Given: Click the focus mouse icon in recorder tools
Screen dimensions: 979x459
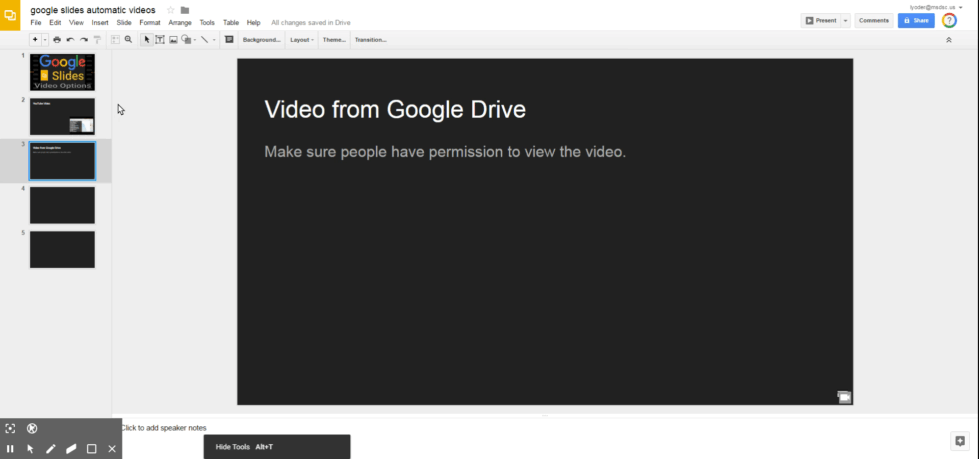Looking at the screenshot, I should click(x=10, y=428).
